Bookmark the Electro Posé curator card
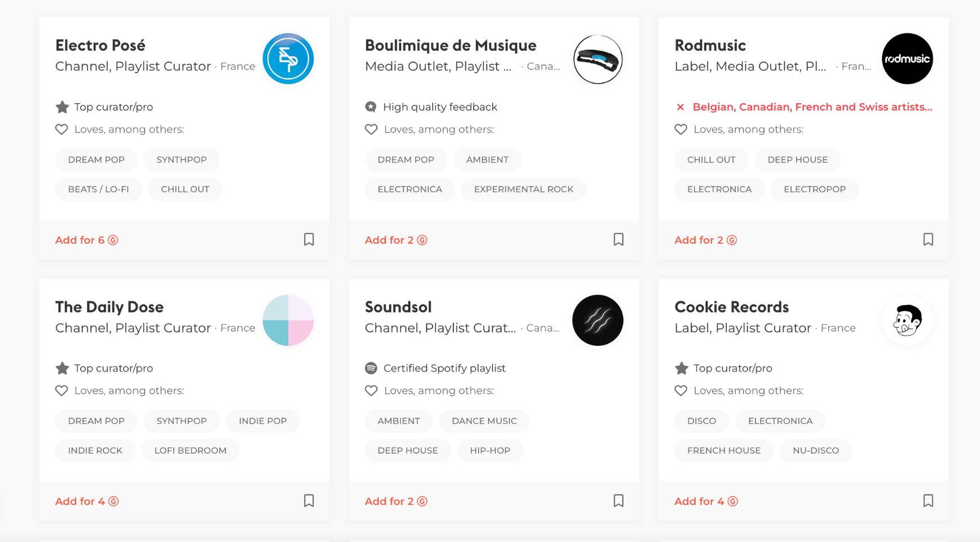This screenshot has width=980, height=542. 309,239
